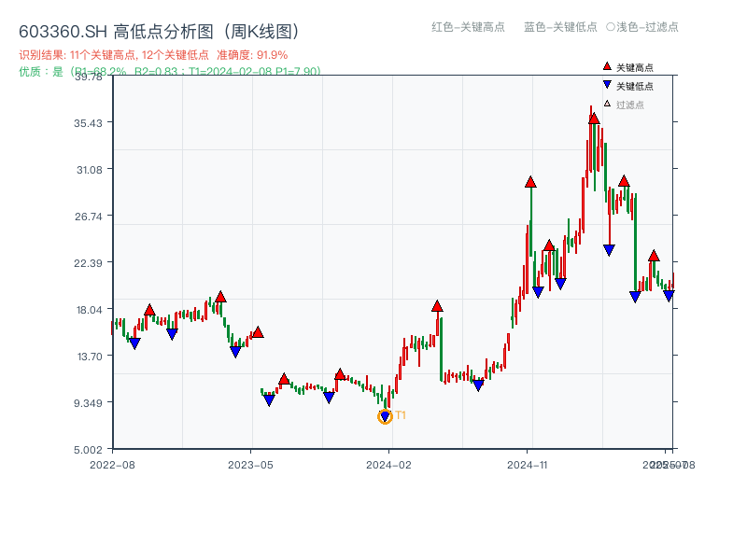Click the last blue low marker at the chart's right edge

(669, 296)
